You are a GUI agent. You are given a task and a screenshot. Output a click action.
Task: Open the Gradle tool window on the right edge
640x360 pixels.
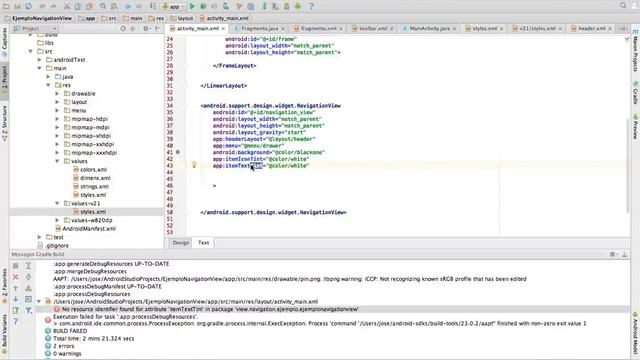(x=636, y=92)
